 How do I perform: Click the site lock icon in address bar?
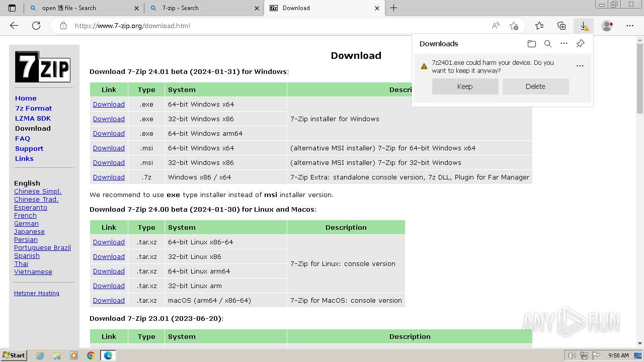(x=63, y=26)
